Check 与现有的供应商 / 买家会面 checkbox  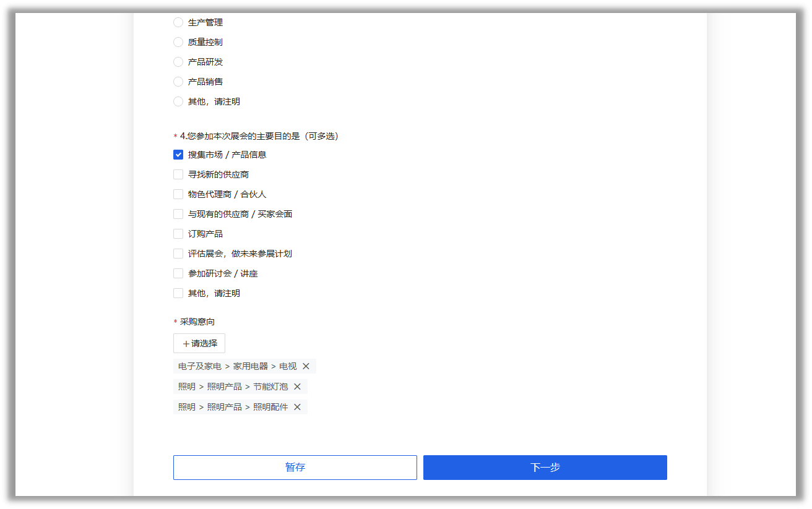[178, 214]
